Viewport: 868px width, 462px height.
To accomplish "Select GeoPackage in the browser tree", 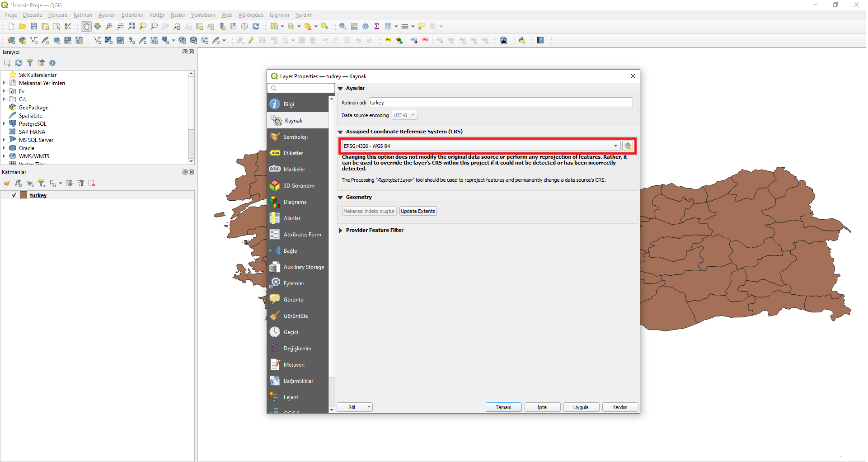I will [33, 108].
